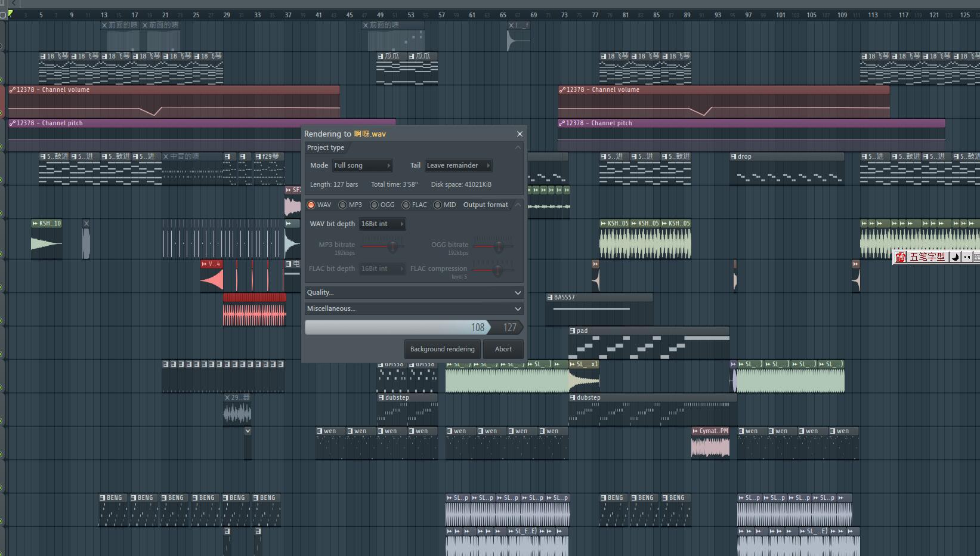The image size is (980, 556).
Task: Select the MP3 output format radio button
Action: point(342,205)
